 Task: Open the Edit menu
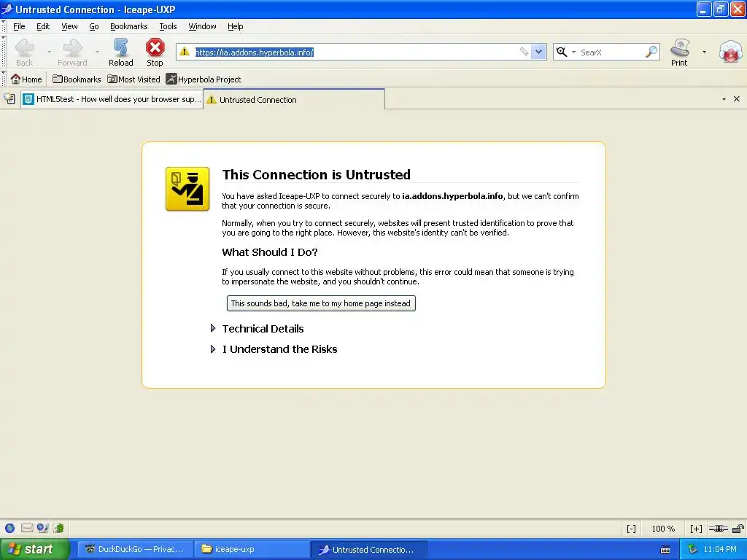[43, 26]
